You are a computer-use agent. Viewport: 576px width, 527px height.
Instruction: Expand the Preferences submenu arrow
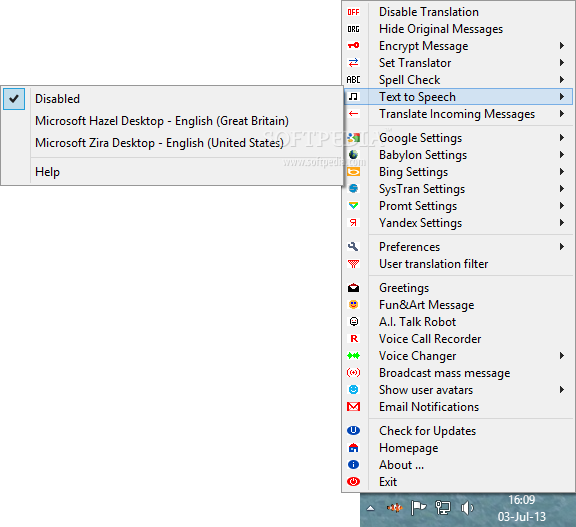click(562, 246)
